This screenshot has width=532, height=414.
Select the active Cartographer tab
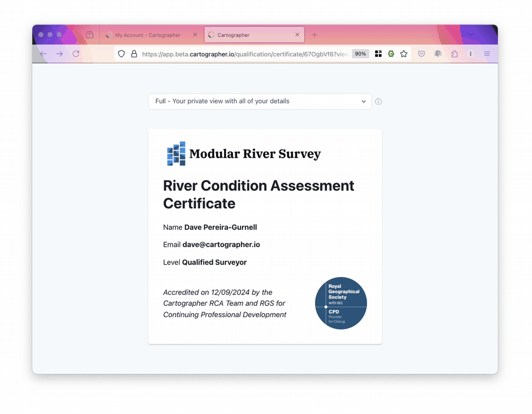tap(254, 35)
